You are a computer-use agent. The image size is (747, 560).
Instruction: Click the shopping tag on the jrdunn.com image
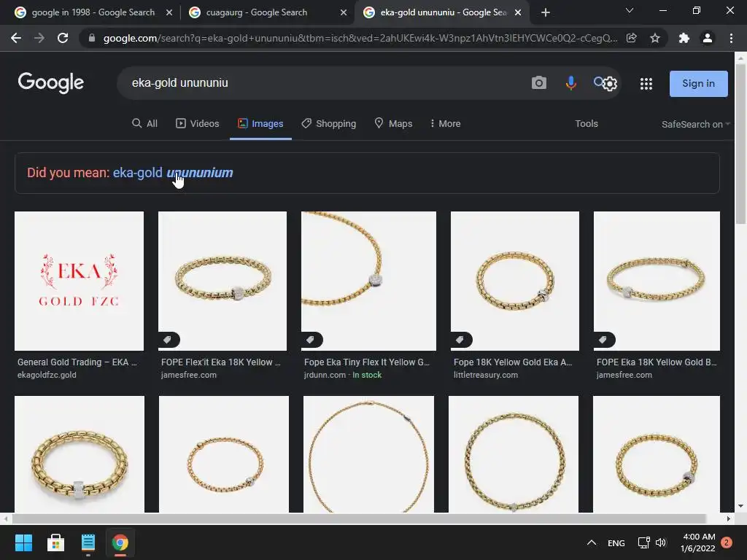click(311, 340)
